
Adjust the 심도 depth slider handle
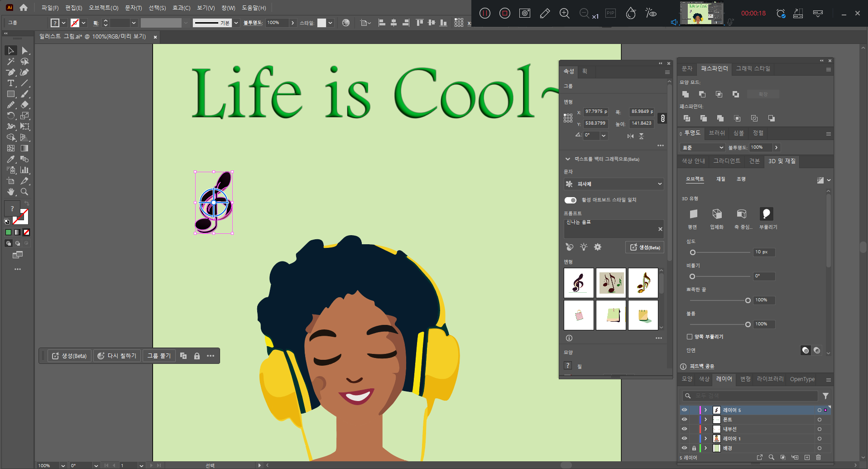coord(692,252)
